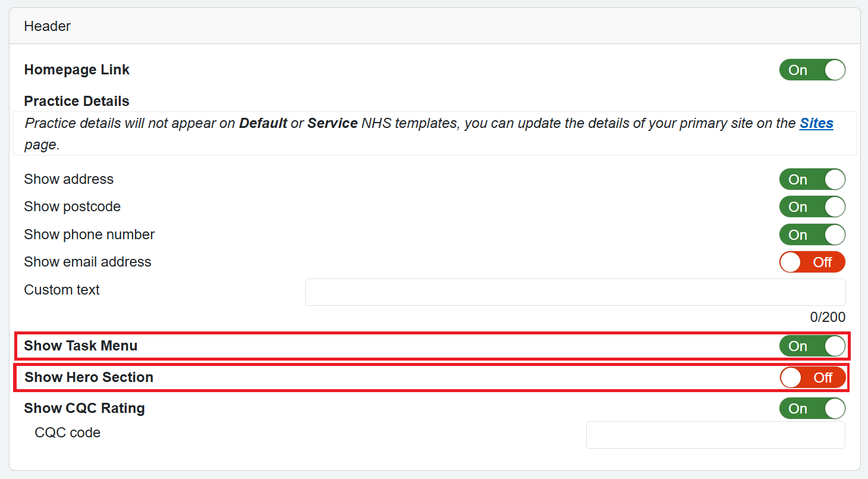
Task: Turn off the Show Task Menu switch
Action: pyautogui.click(x=812, y=346)
